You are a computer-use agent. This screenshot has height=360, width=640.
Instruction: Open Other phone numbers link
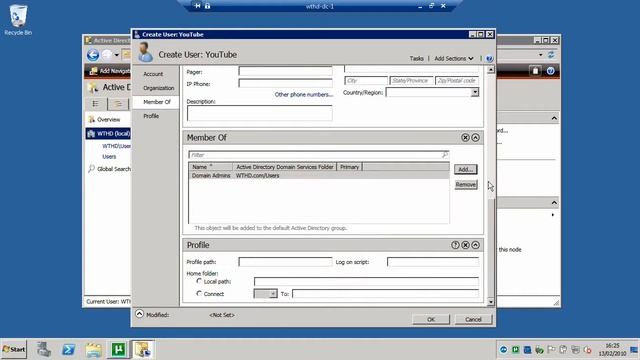click(x=304, y=94)
